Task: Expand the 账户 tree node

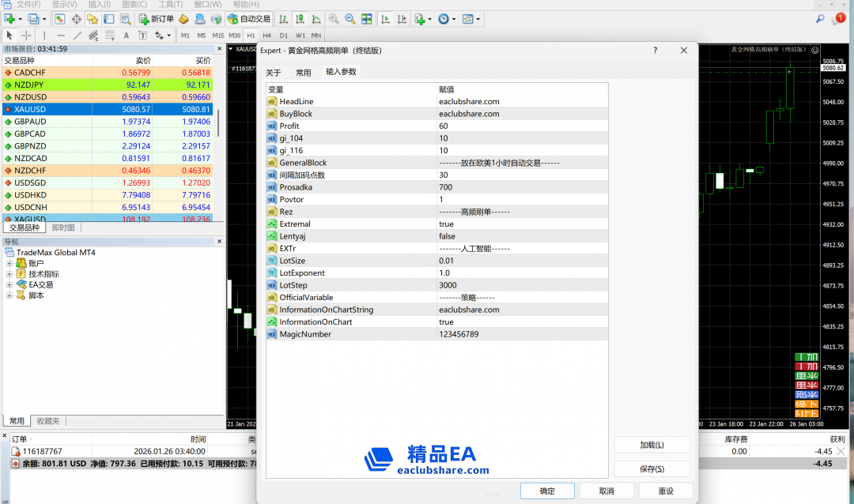Action: 9,263
